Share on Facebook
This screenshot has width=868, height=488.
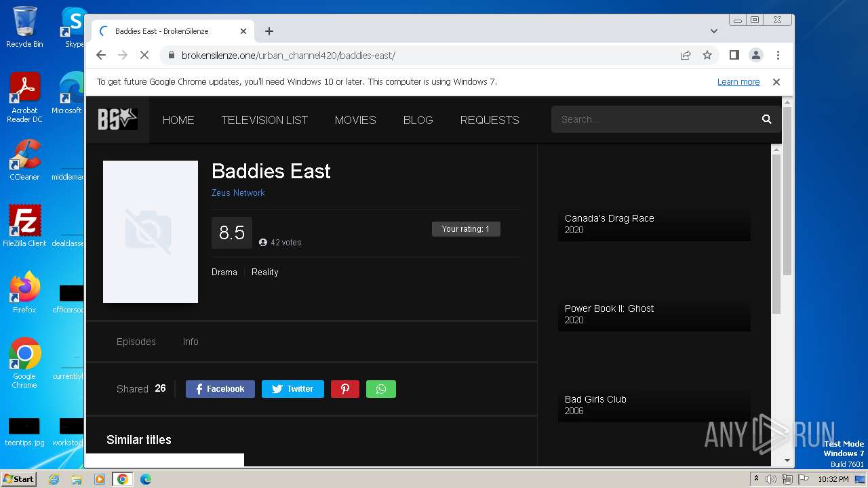[x=220, y=389]
